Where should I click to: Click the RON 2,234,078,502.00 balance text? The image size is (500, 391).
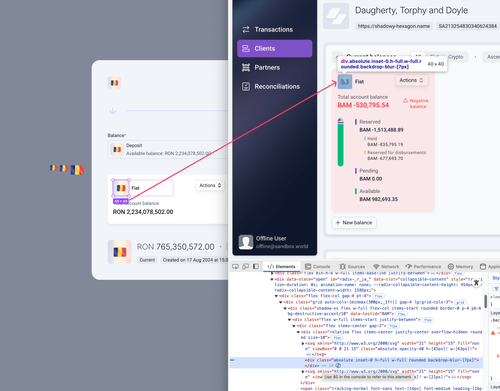tap(143, 212)
